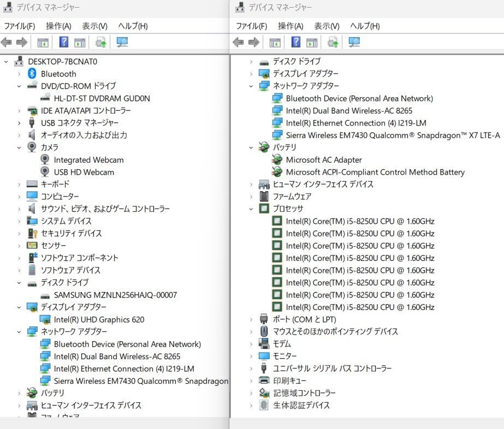Click the fingerprint icon beside 生体認証デバイス
Viewport: 504px width, 429px height.
264,405
